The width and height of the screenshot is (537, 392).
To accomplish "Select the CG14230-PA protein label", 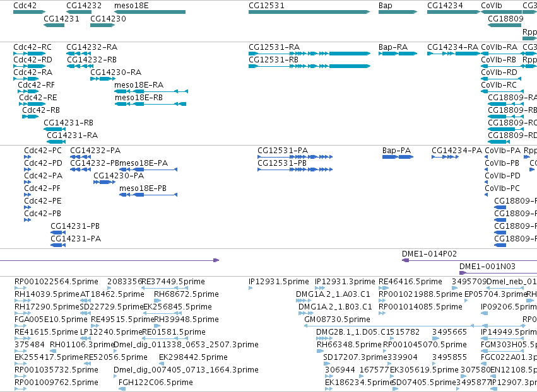I will pyautogui.click(x=119, y=175).
